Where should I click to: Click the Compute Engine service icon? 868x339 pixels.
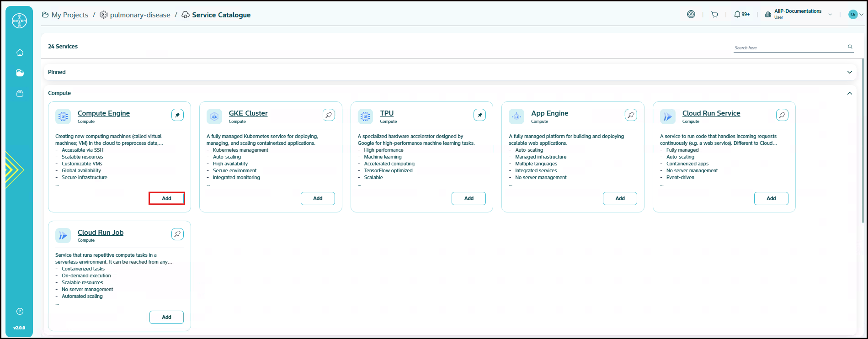coord(63,117)
